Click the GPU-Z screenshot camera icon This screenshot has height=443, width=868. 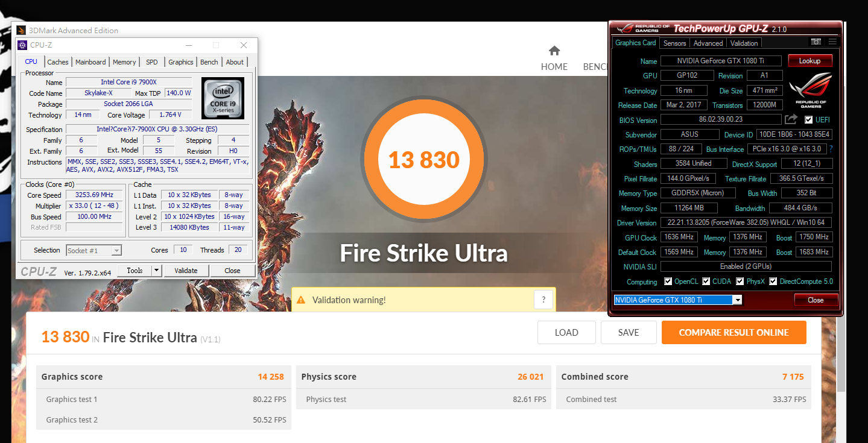pos(816,42)
